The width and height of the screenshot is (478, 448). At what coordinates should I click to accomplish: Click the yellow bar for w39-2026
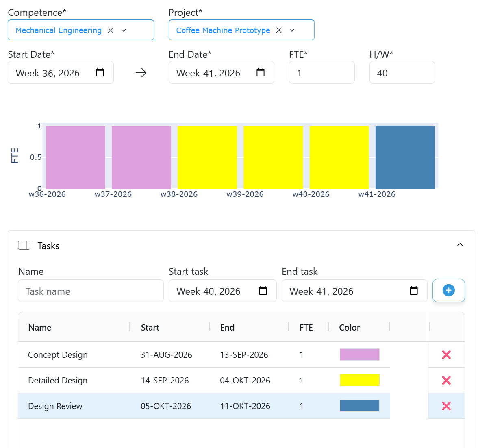pos(273,157)
